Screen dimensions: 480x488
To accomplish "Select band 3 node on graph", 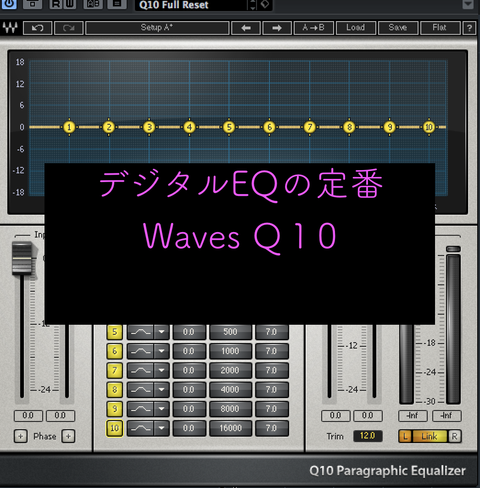I will (149, 127).
